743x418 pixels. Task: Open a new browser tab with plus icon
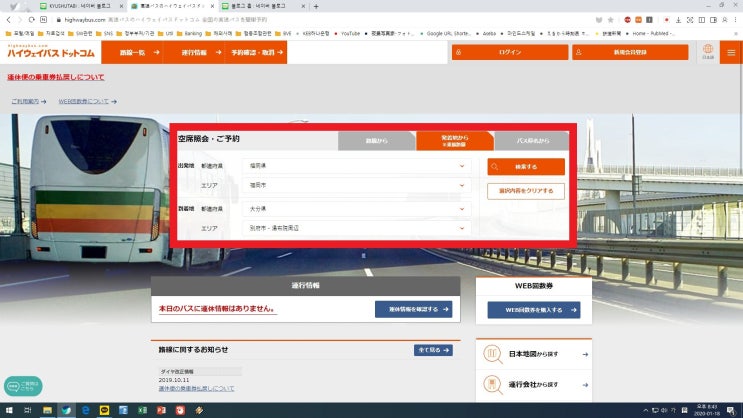pos(316,6)
